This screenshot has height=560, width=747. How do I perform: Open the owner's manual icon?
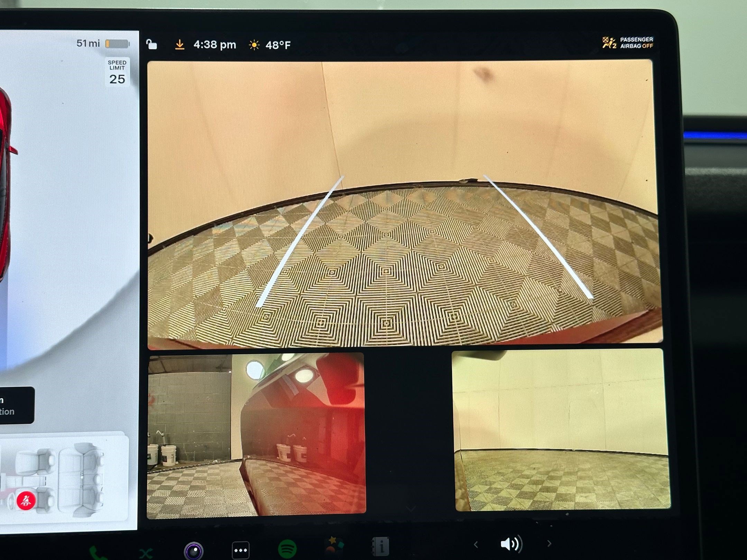[381, 547]
